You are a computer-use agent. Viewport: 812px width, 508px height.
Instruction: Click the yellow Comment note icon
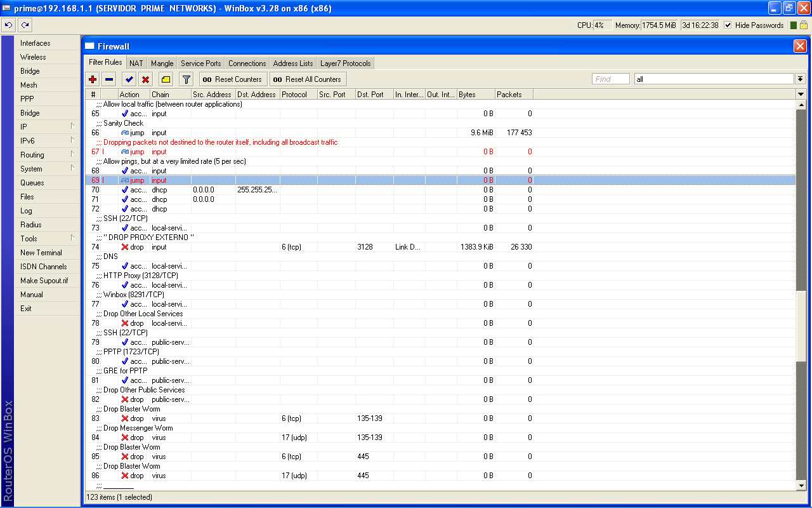pyautogui.click(x=166, y=79)
